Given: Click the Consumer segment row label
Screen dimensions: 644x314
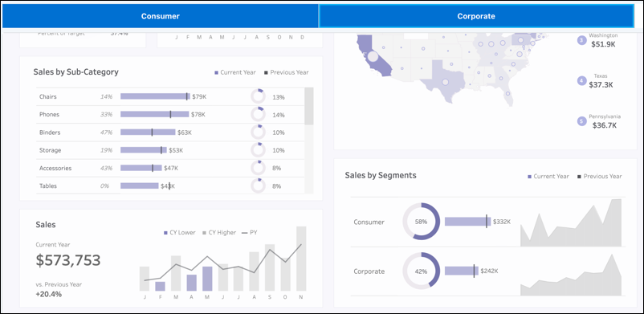Looking at the screenshot, I should tap(369, 222).
